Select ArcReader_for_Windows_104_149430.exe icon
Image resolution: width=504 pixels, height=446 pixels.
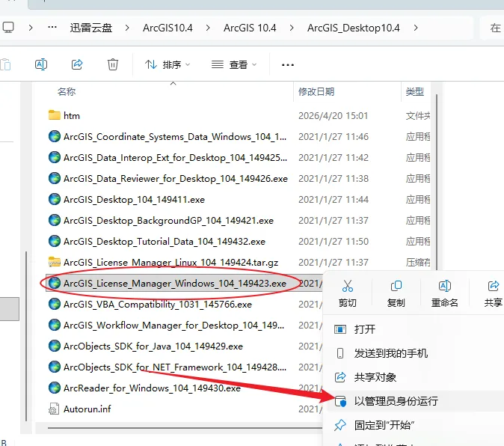tap(55, 388)
